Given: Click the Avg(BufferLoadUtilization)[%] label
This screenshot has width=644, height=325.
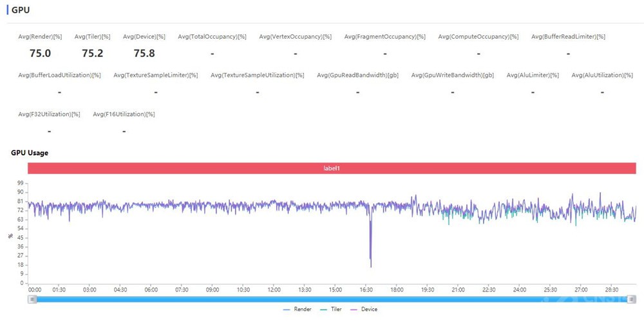Looking at the screenshot, I should (59, 75).
